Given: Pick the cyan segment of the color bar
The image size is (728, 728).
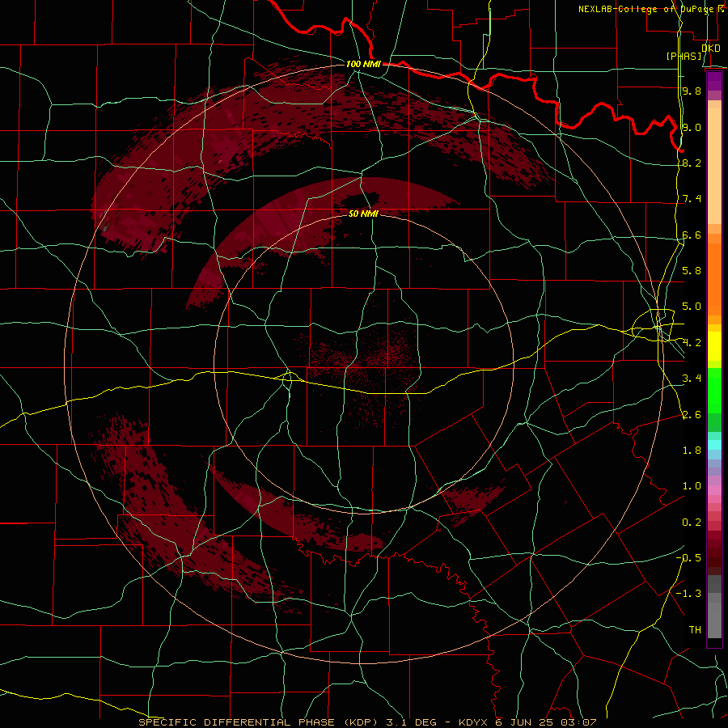Looking at the screenshot, I should click(714, 444).
